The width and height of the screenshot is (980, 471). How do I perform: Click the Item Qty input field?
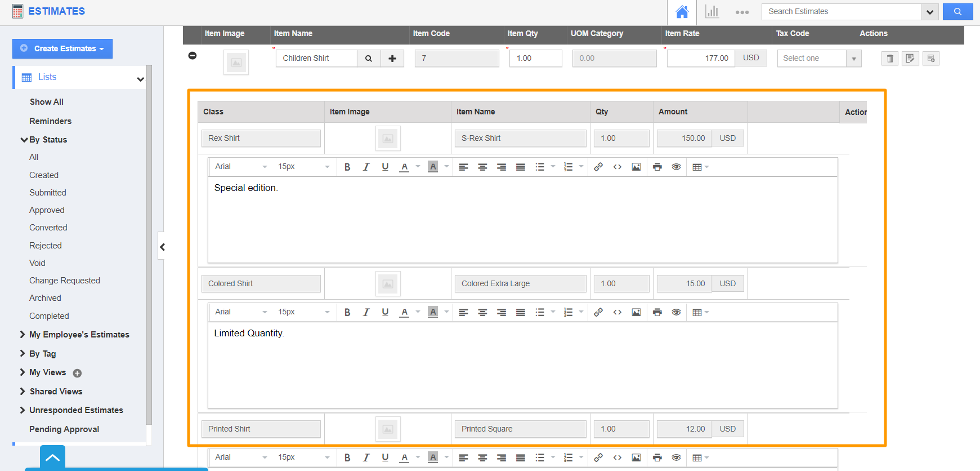[x=535, y=59]
